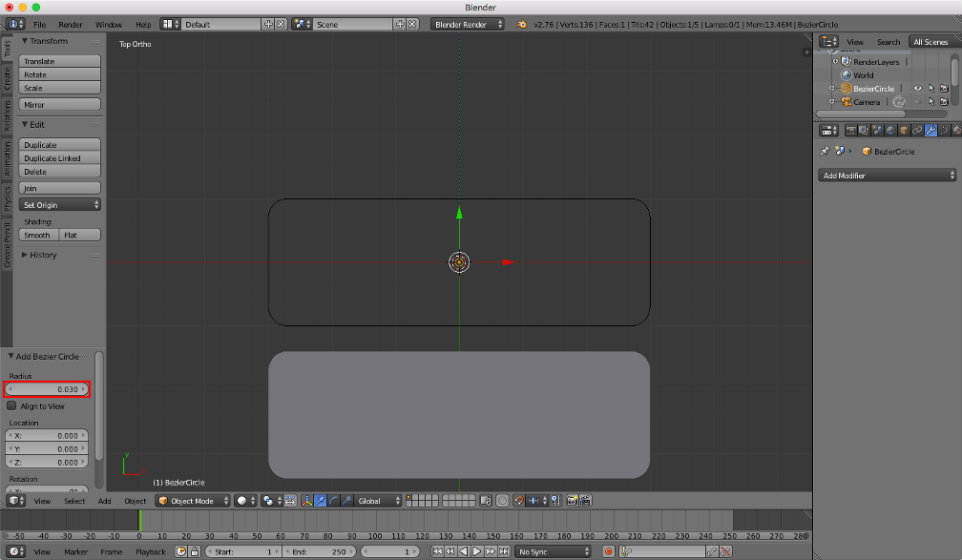Open the Object Mode dropdown
Image resolution: width=962 pixels, height=560 pixels.
(x=193, y=501)
